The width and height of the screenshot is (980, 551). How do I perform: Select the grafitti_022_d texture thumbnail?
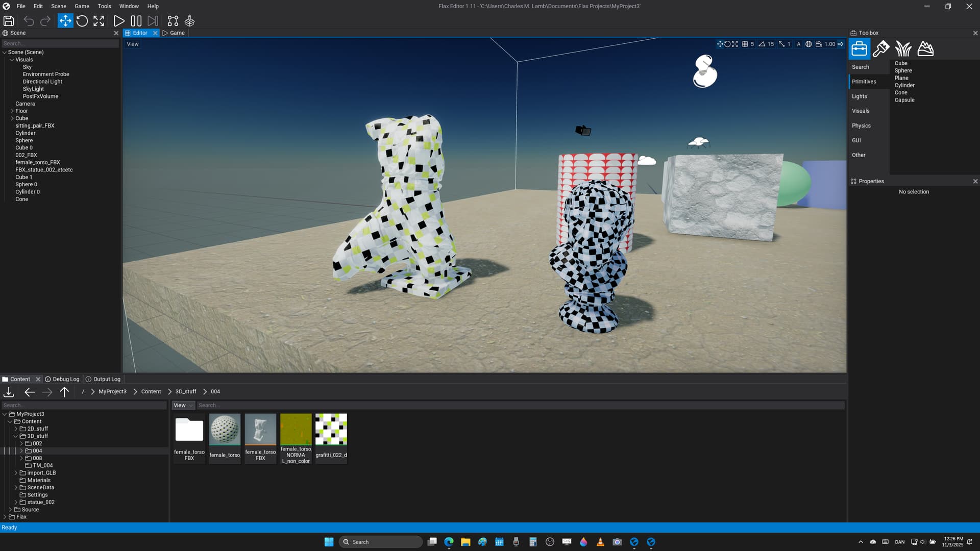tap(331, 430)
